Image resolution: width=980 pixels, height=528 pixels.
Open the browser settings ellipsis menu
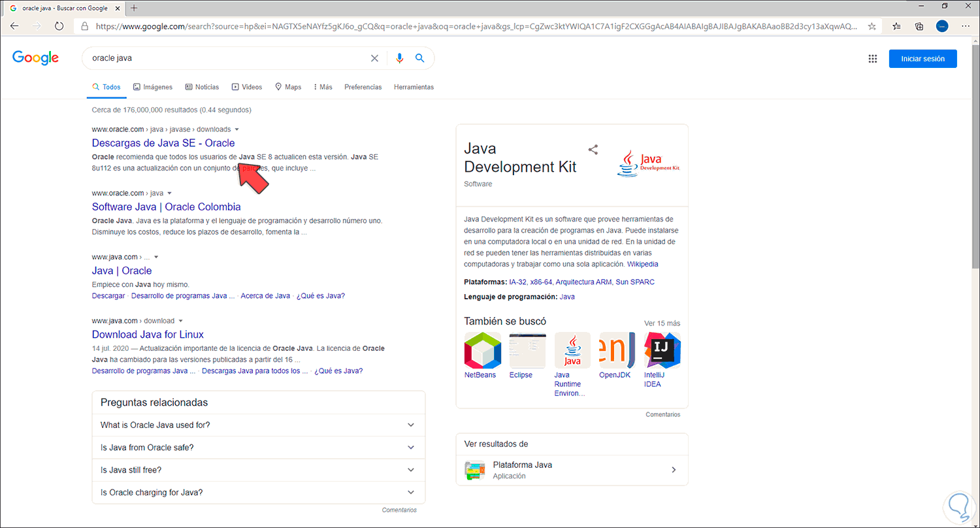click(x=966, y=26)
